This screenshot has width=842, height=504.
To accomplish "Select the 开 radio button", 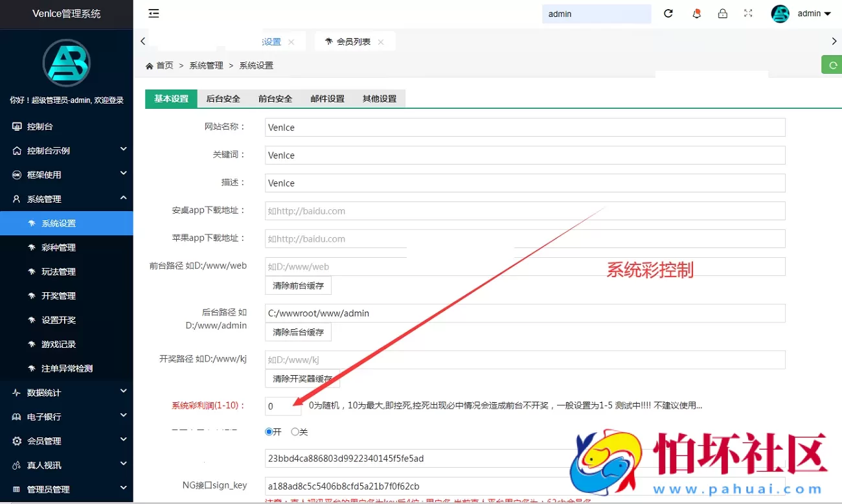I will 269,431.
